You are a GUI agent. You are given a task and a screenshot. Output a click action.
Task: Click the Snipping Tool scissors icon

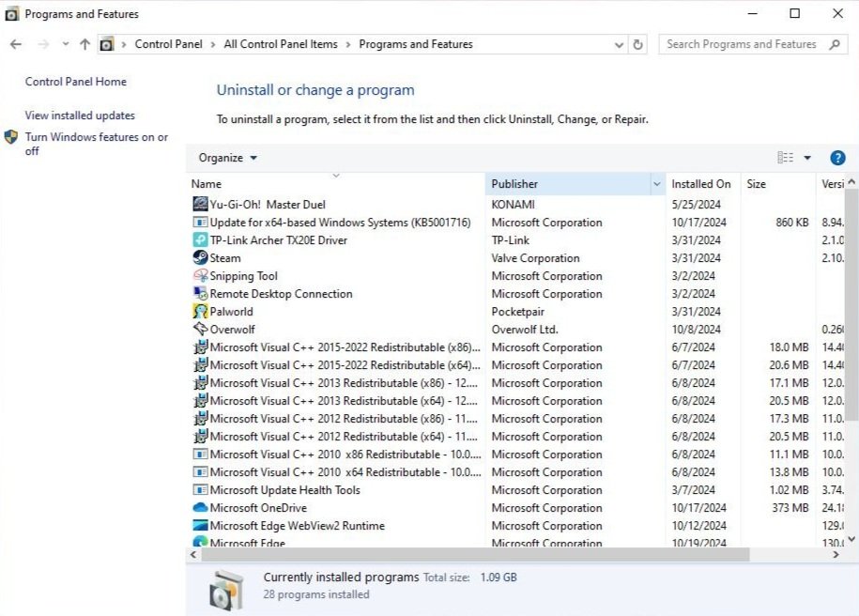[x=201, y=275]
